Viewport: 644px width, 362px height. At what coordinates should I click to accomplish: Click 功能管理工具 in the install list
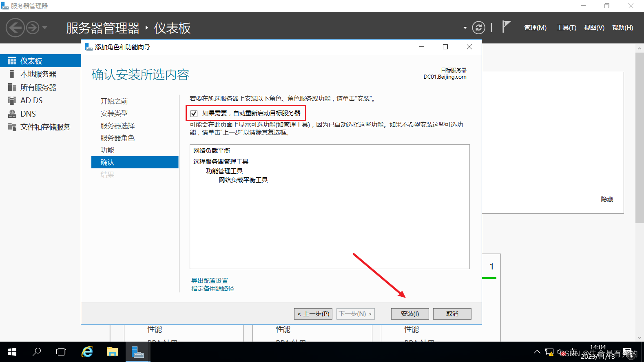click(224, 171)
